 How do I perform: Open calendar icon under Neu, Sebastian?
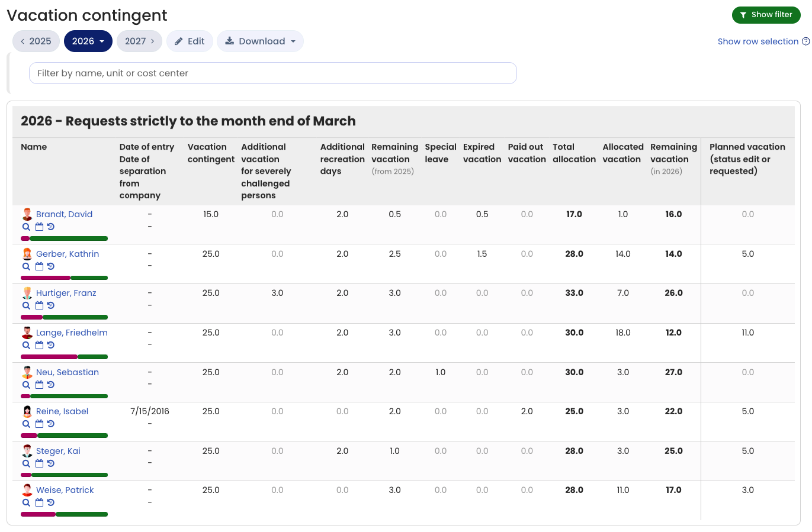[x=39, y=385]
